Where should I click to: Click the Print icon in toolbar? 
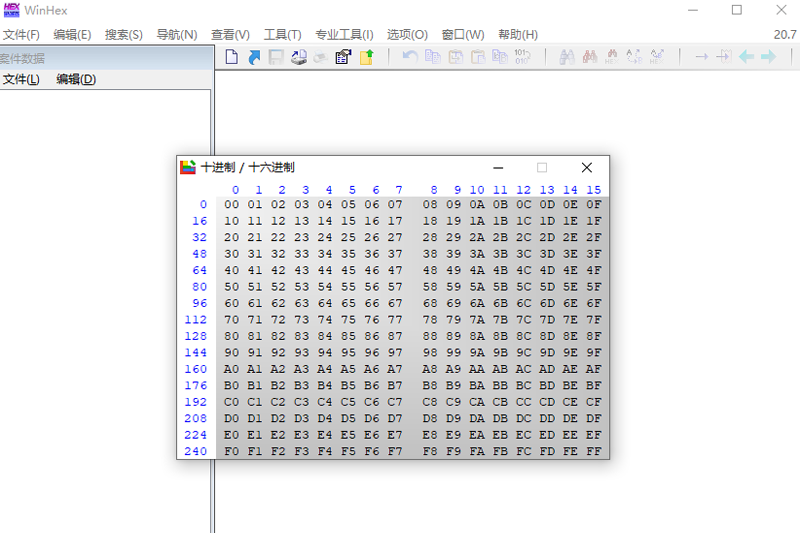[321, 57]
